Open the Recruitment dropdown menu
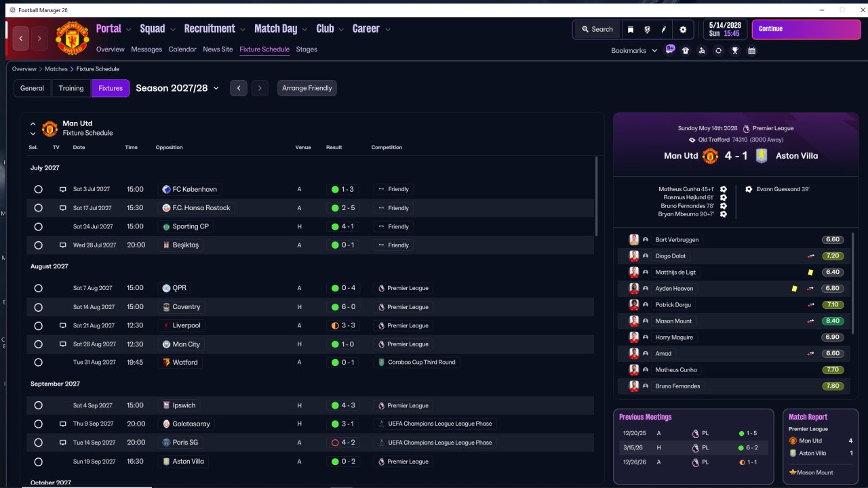This screenshot has height=488, width=868. point(215,28)
